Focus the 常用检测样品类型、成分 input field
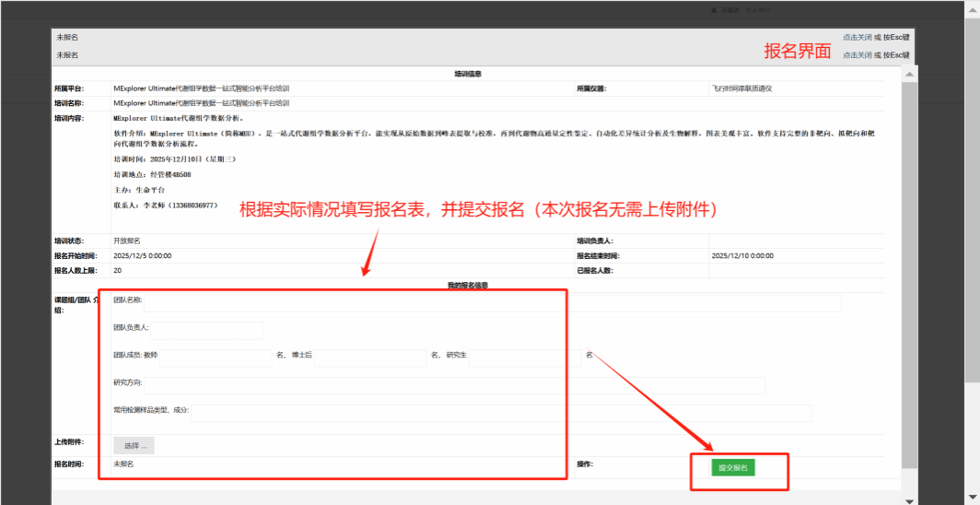Image resolution: width=980 pixels, height=505 pixels. tap(500, 413)
